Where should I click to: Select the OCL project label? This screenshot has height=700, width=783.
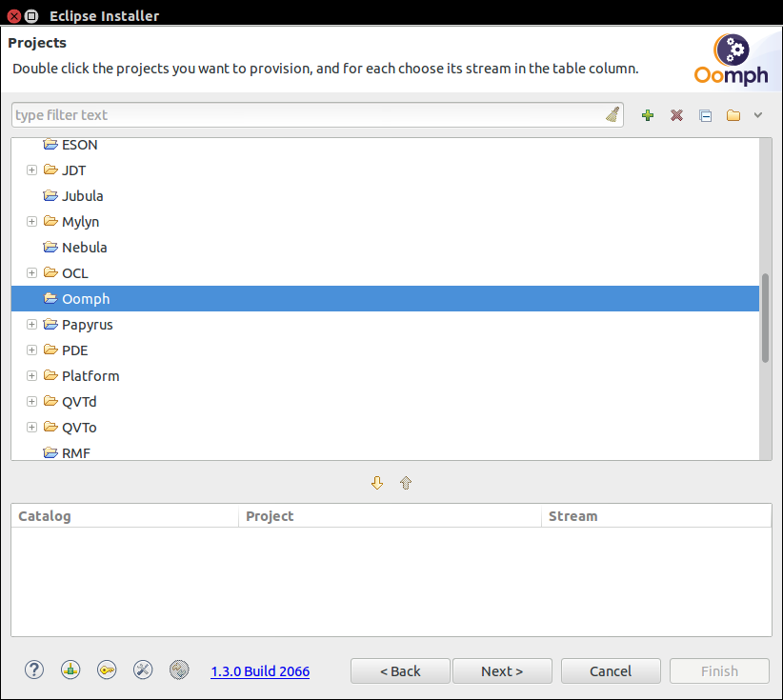[75, 273]
